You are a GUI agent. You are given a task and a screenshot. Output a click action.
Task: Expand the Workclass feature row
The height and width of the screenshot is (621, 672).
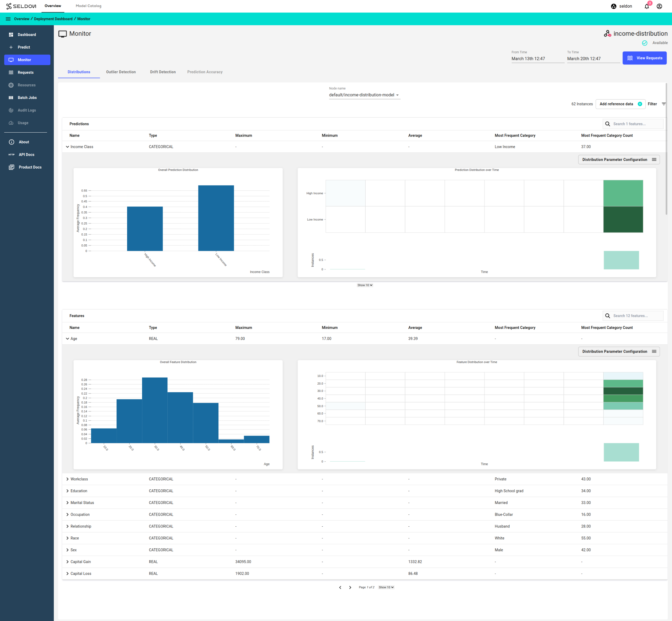tap(68, 479)
